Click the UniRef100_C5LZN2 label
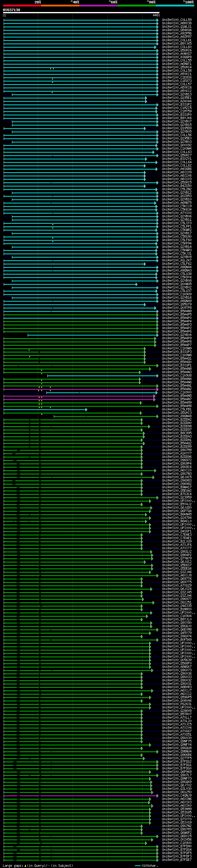The height and width of the screenshot is (868, 197). coord(176,189)
